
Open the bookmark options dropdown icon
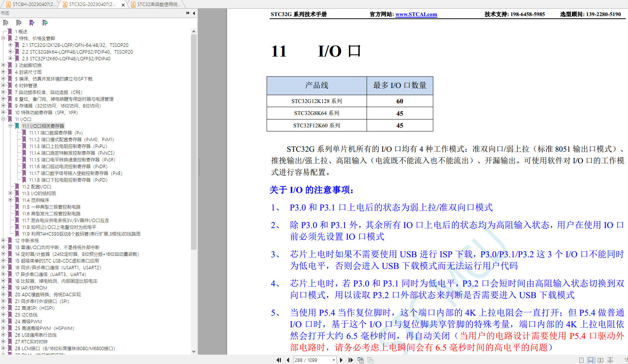pos(45,23)
